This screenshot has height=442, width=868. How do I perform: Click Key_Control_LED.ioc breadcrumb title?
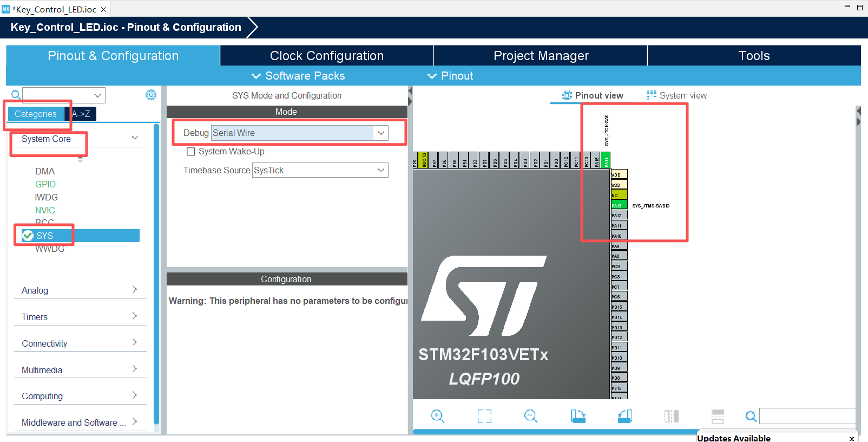click(126, 27)
